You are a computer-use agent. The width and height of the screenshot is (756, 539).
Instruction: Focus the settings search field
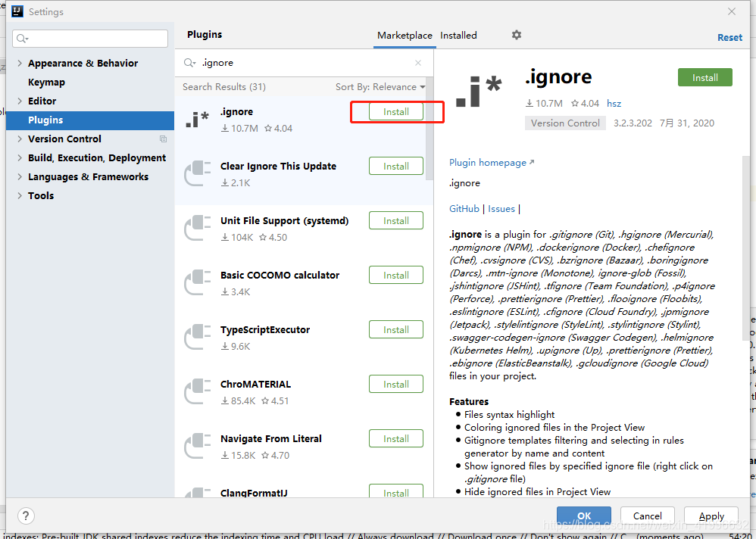90,39
